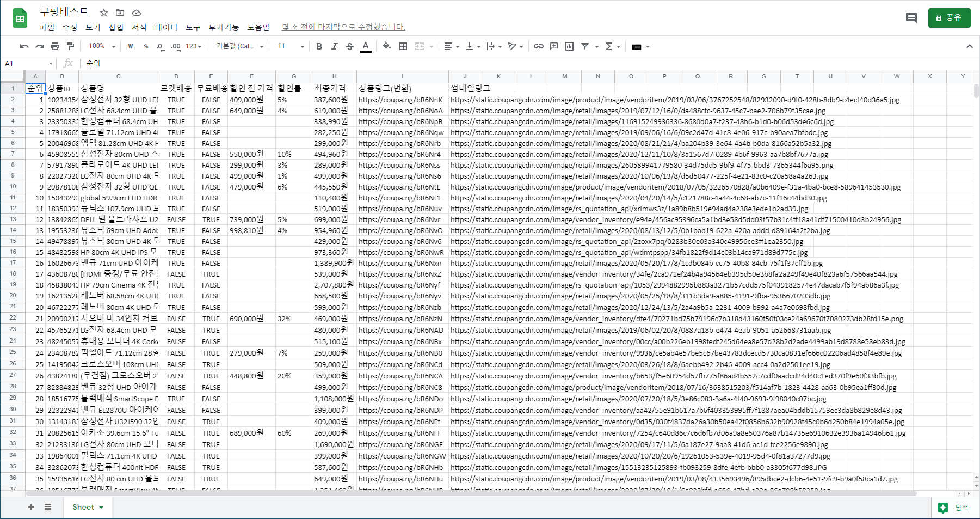Star the 쿠팡테스트 document

click(x=104, y=13)
